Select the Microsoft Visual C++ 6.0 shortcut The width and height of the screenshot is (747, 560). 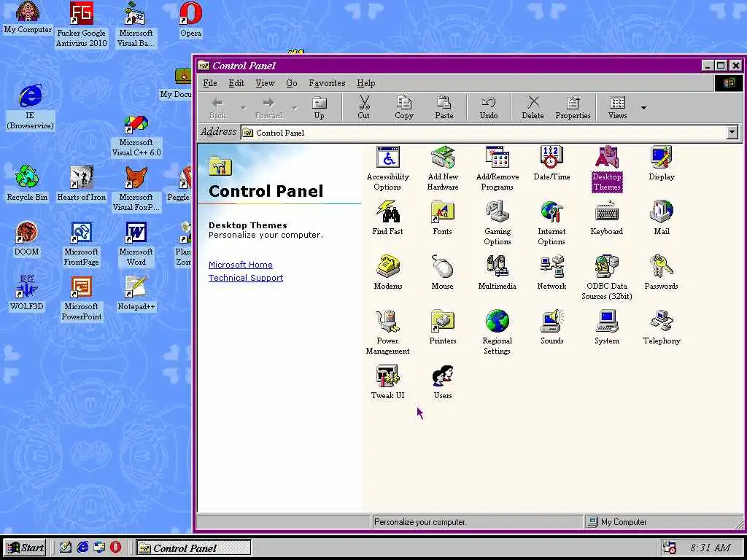[x=136, y=136]
